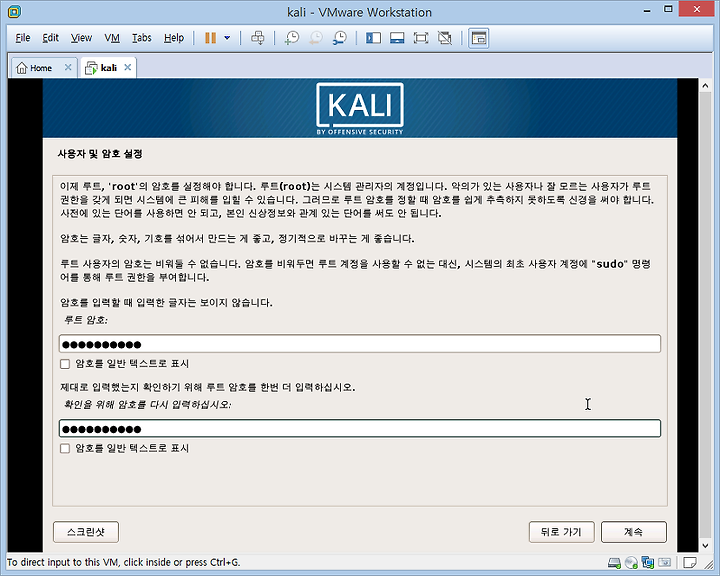Click the kali tab VM icon
The height and width of the screenshot is (576, 720).
point(91,68)
